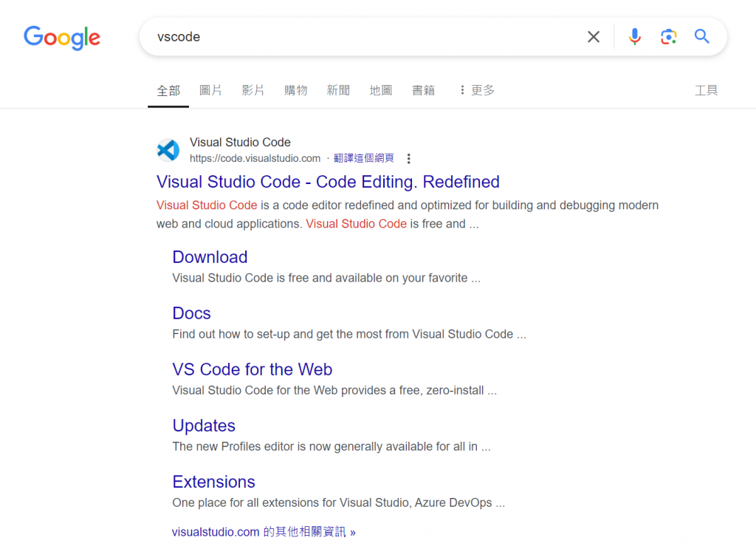Click the https://code.visualstudio.com URL text
This screenshot has width=756, height=549.
coord(255,158)
